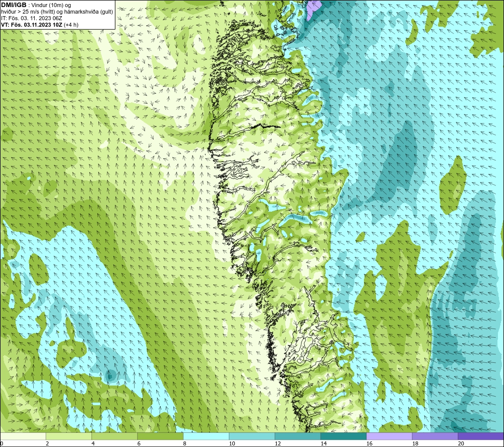Viewport: 504px width, 447px height.
Task: Click the legend scale label '16'
Action: coord(369,444)
